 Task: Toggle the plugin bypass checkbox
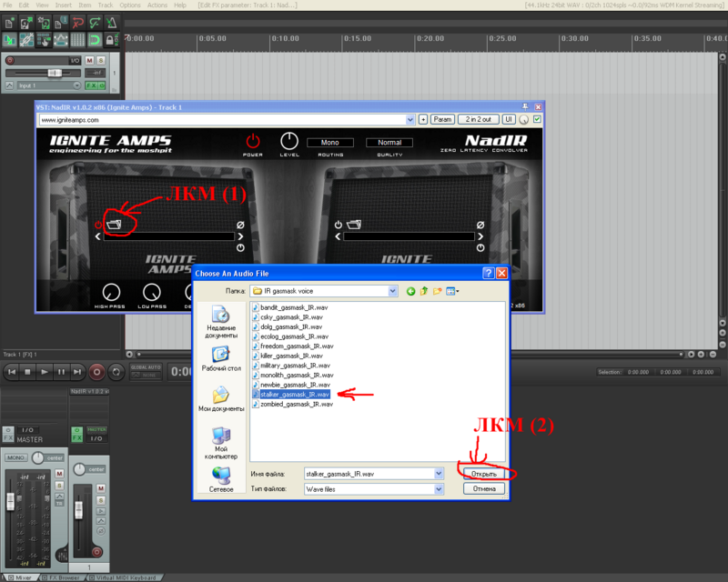click(538, 119)
